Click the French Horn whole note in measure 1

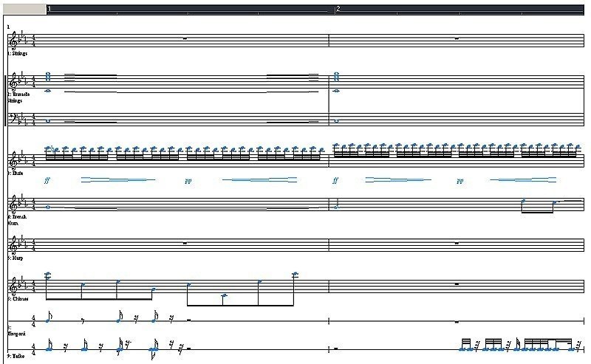pos(48,207)
